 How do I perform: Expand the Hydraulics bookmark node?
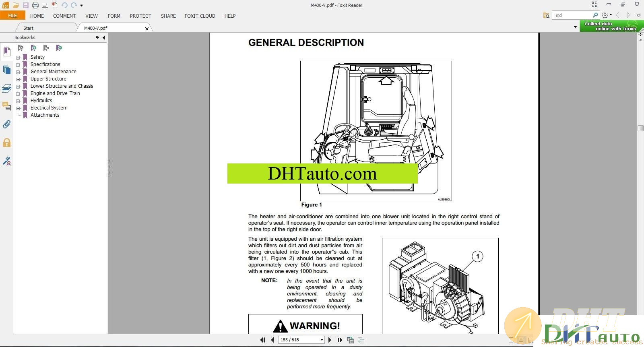point(18,101)
